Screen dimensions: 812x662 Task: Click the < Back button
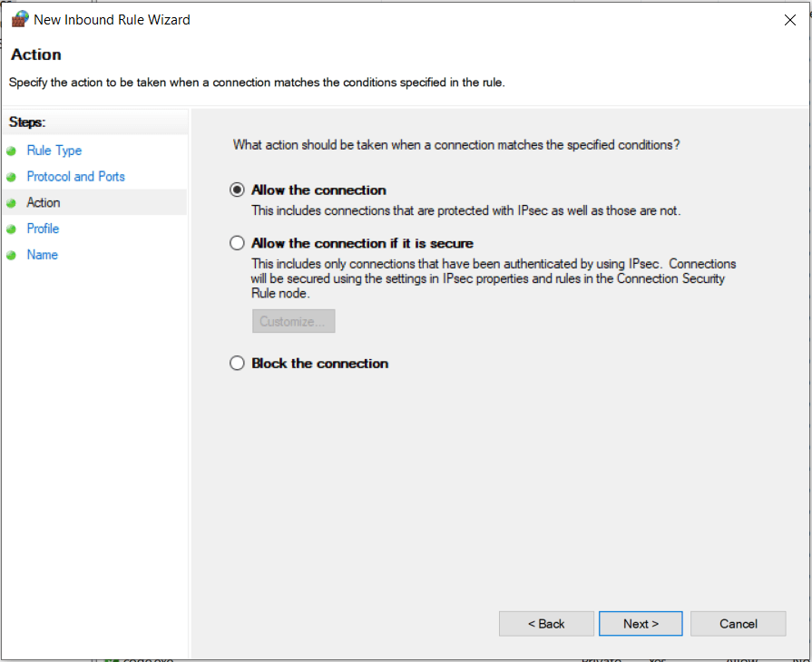coord(546,624)
